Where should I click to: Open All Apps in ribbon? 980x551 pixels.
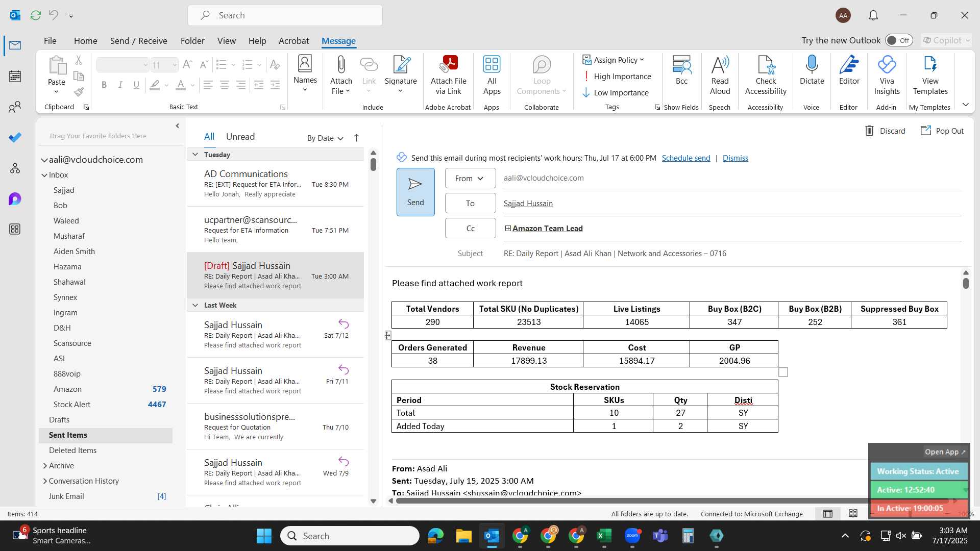coord(492,75)
